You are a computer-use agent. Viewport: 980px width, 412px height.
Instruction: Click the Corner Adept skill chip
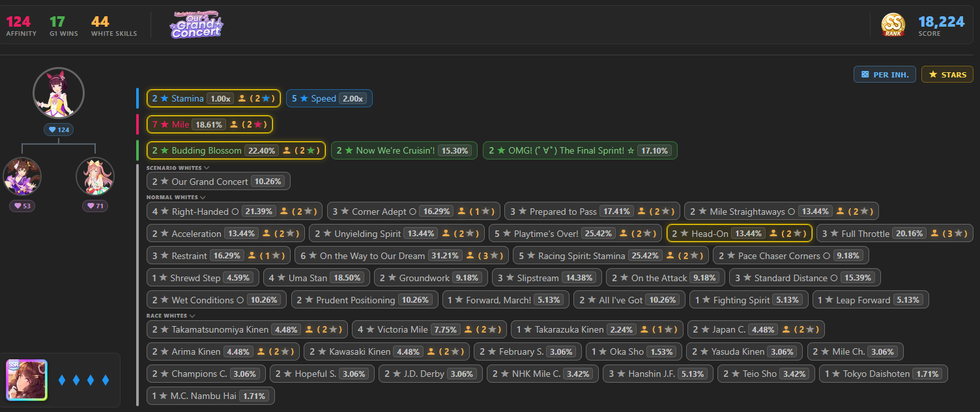414,212
